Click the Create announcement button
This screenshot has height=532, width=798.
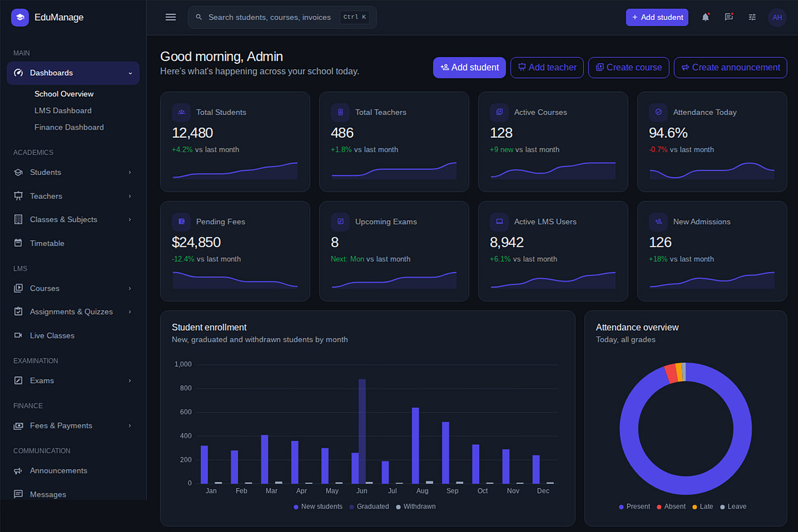(x=731, y=67)
